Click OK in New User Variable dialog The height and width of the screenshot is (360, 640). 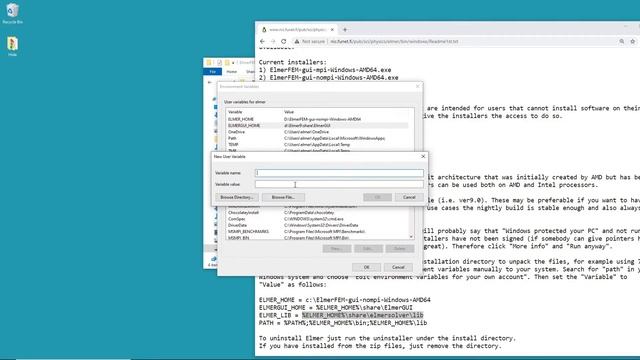pyautogui.click(x=378, y=197)
